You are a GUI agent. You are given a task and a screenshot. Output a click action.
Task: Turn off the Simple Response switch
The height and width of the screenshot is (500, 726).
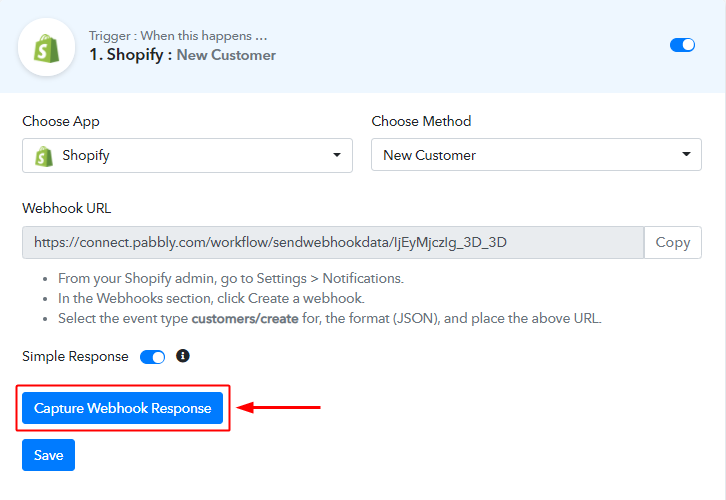click(152, 357)
